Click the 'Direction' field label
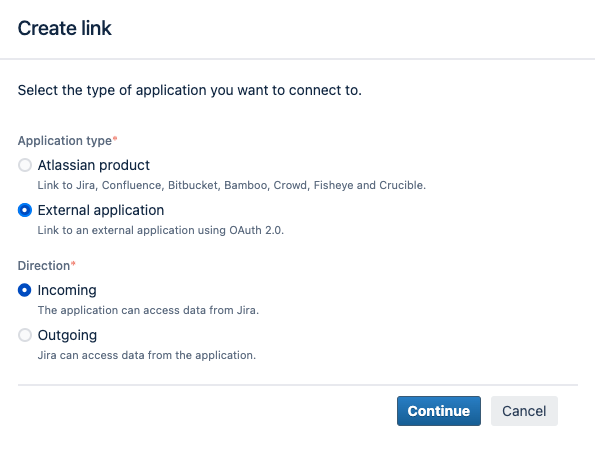The width and height of the screenshot is (595, 453). tap(44, 266)
